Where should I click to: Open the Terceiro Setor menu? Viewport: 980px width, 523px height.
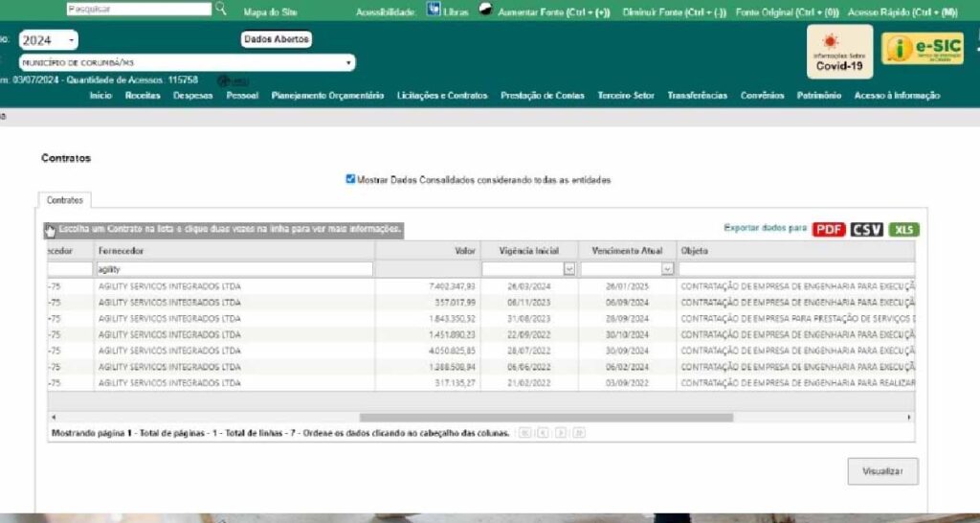pyautogui.click(x=626, y=96)
